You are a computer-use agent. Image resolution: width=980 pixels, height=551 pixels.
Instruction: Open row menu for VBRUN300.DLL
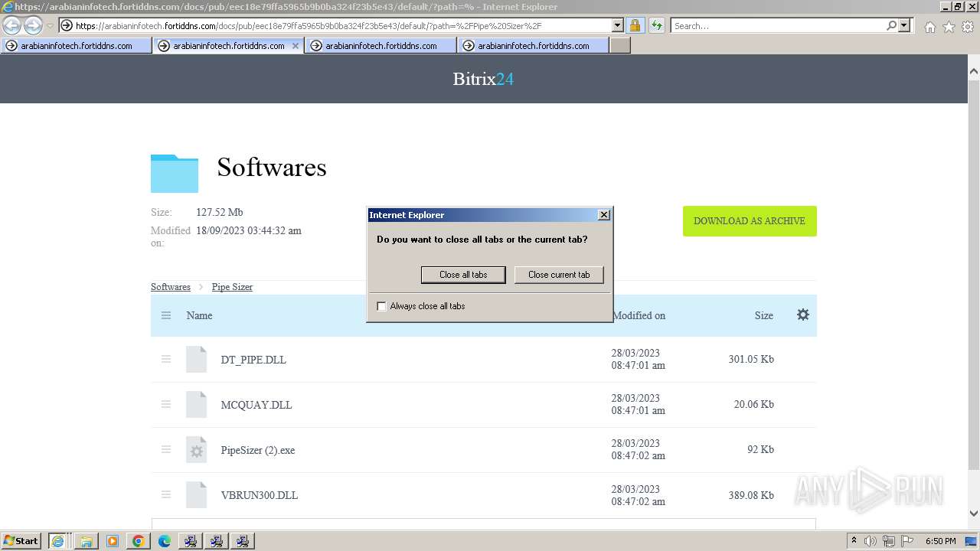click(166, 494)
